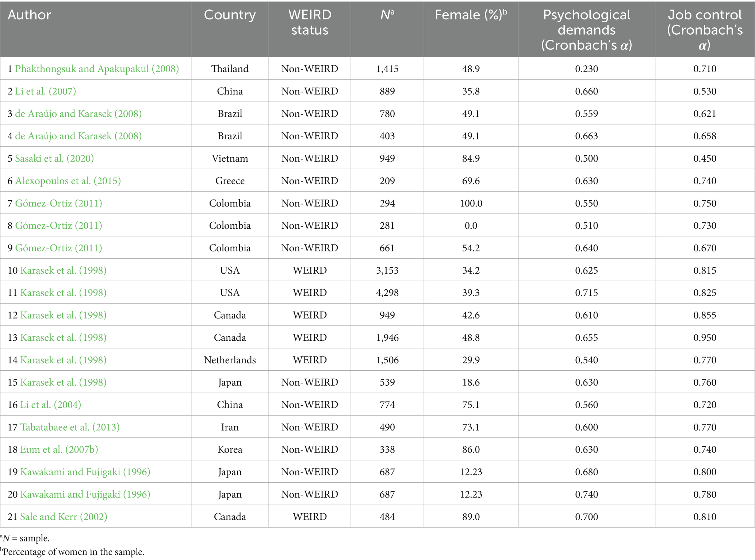Follow the Tabatabaee et al. (2013) link
The image size is (755, 560).
(x=70, y=427)
